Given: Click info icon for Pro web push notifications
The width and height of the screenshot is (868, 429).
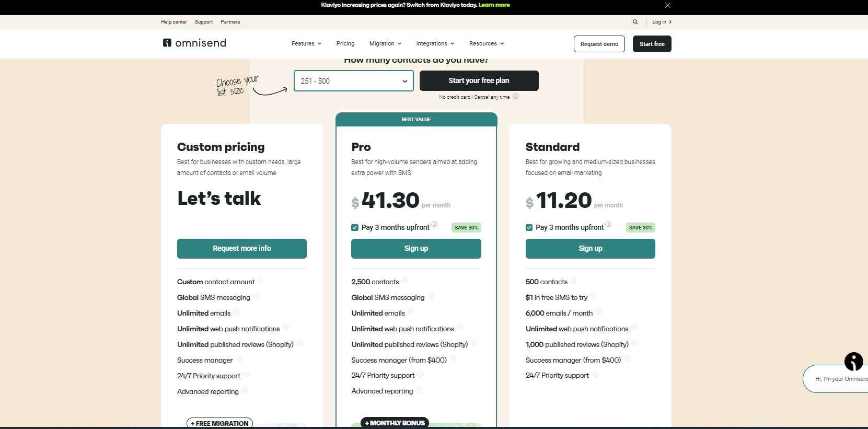Looking at the screenshot, I should coord(460,327).
